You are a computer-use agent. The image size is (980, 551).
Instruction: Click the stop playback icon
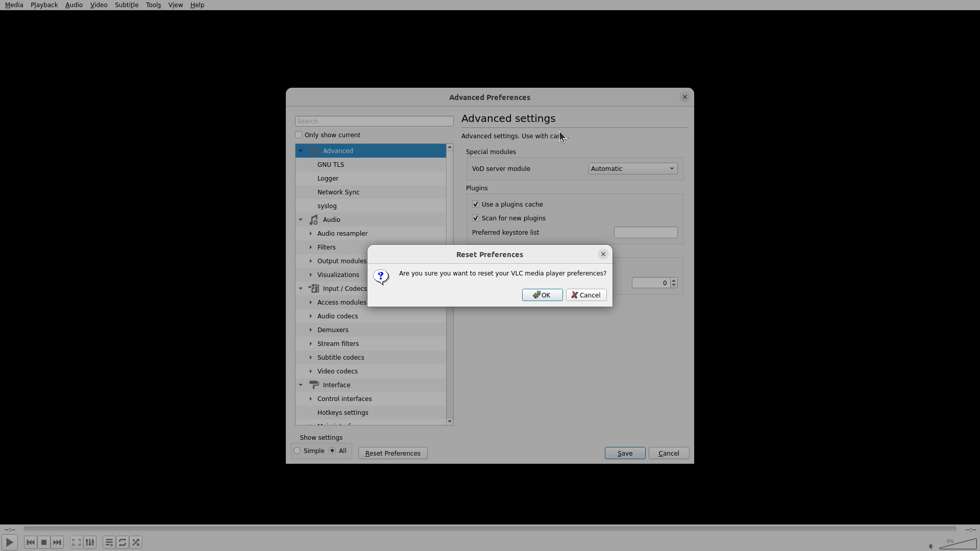(x=44, y=542)
